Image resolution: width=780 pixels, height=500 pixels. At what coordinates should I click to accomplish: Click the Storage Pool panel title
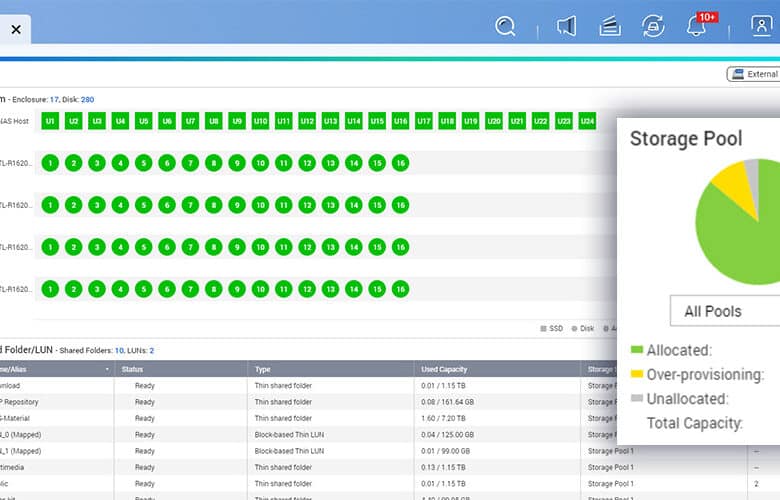coord(686,138)
